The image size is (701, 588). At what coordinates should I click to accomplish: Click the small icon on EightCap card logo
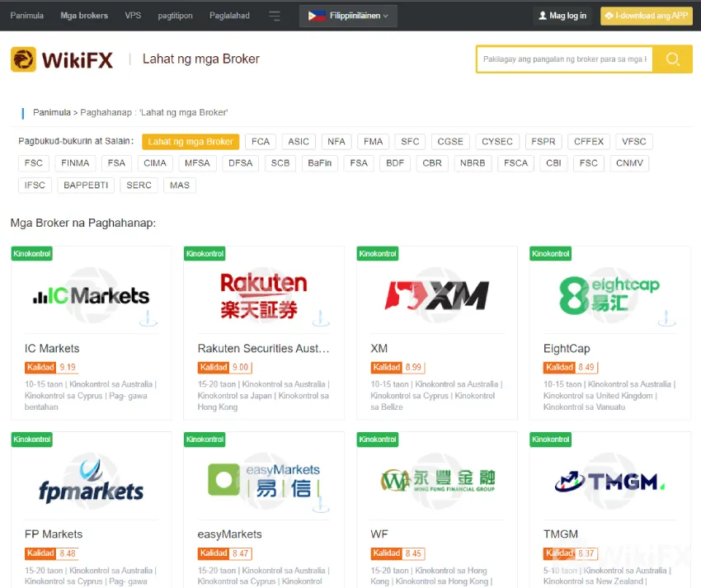tap(666, 318)
